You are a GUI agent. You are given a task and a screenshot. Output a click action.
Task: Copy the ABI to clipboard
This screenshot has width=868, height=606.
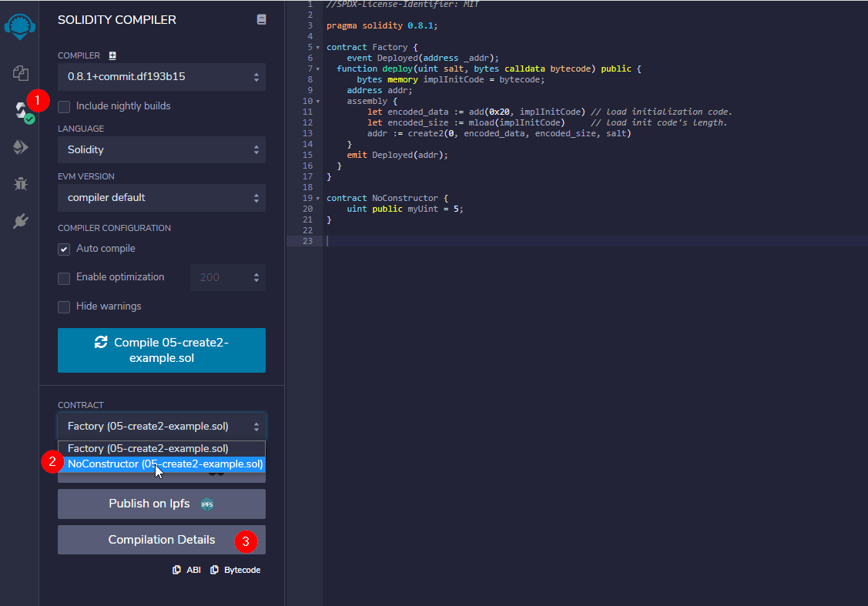186,570
